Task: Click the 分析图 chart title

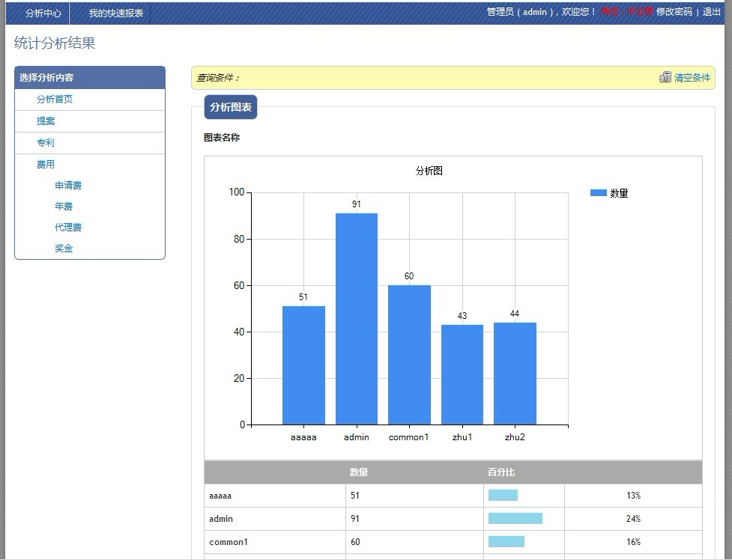Action: (x=429, y=171)
